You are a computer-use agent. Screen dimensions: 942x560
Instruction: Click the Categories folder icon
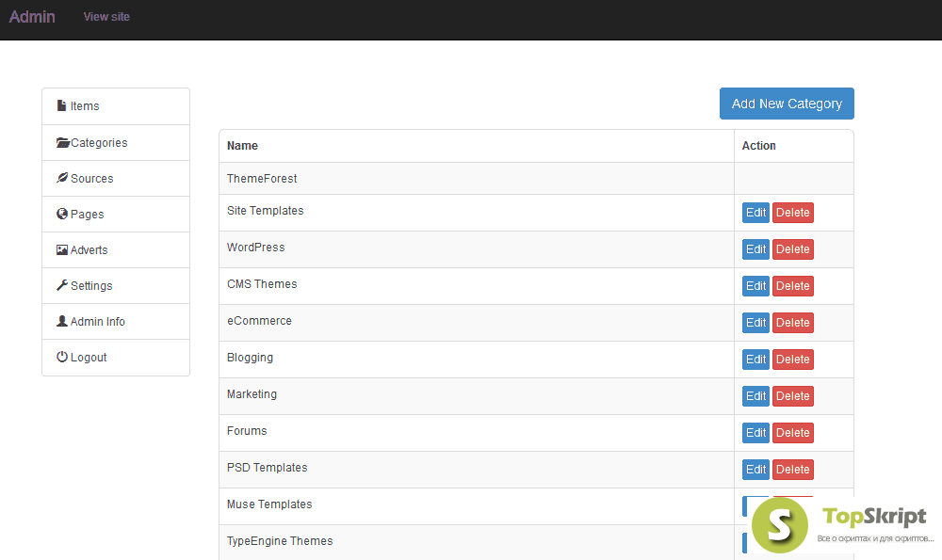pos(63,142)
